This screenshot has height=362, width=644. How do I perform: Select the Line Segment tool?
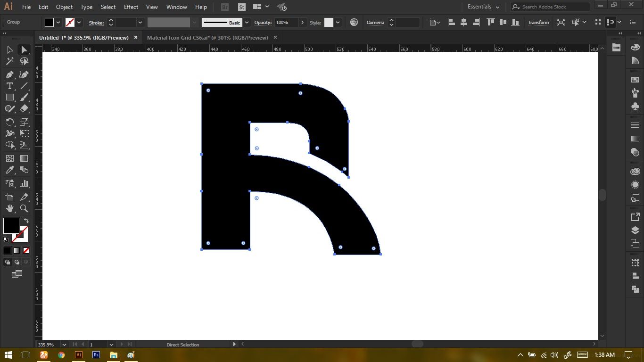[x=24, y=86]
